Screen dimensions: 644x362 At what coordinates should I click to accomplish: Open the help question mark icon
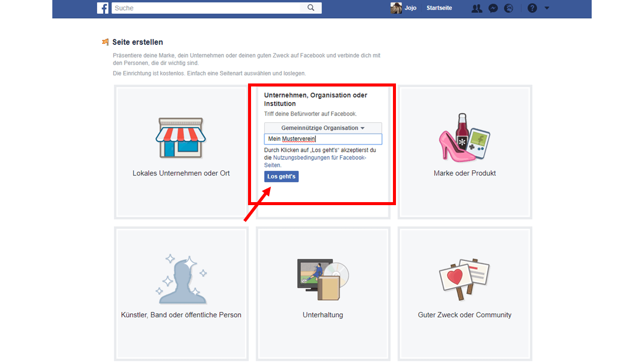[x=532, y=8]
